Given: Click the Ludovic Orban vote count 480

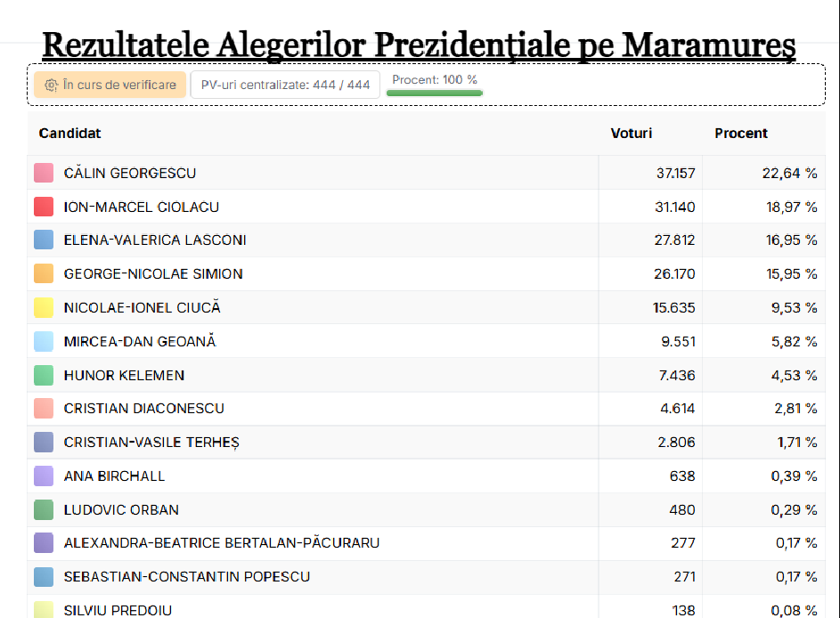Looking at the screenshot, I should coord(682,510).
